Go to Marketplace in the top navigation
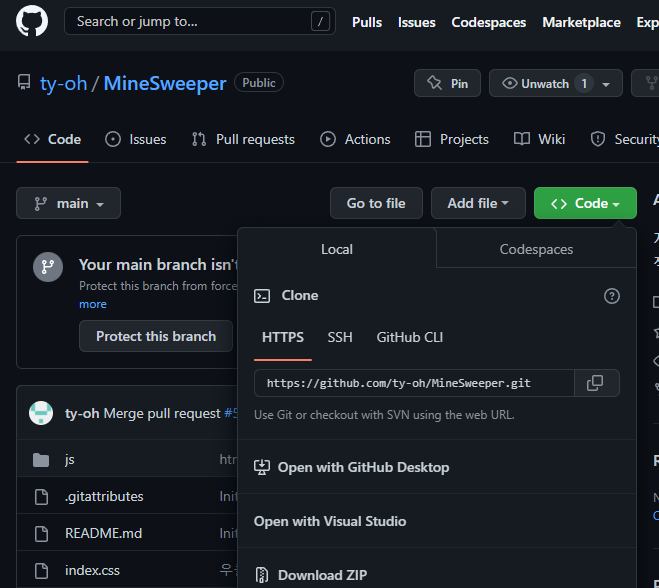 [581, 22]
